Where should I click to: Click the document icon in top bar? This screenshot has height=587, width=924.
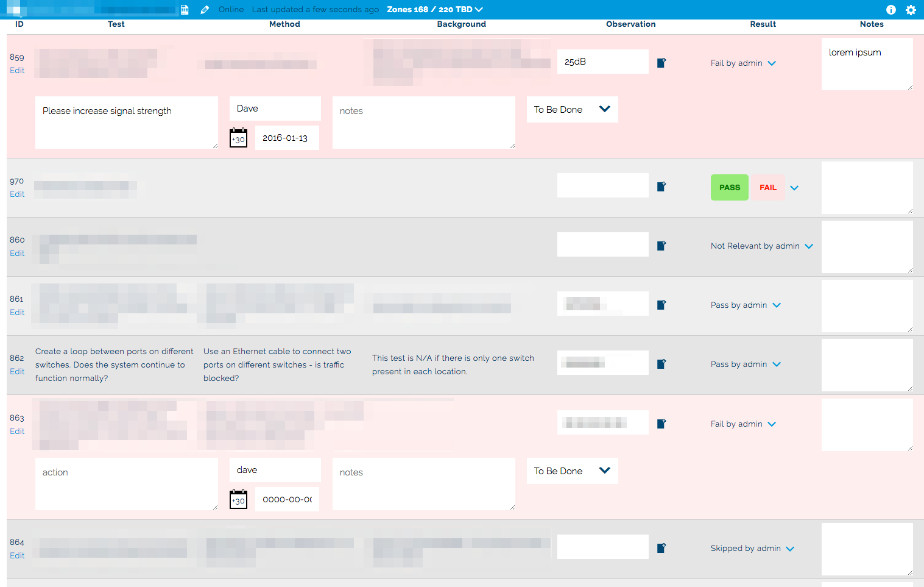pos(185,10)
